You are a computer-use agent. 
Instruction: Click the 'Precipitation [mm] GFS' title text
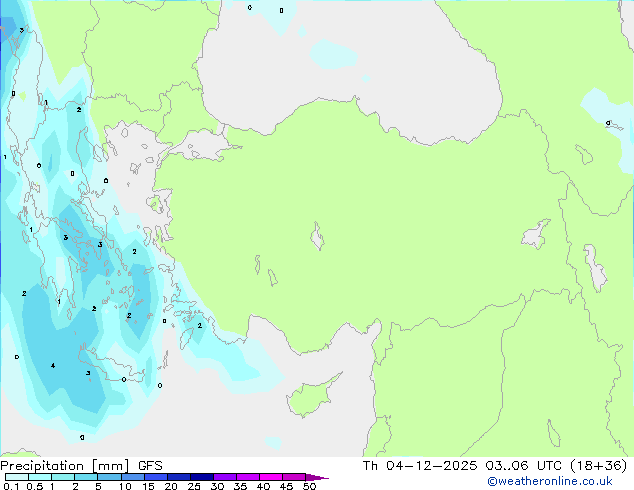(x=81, y=466)
